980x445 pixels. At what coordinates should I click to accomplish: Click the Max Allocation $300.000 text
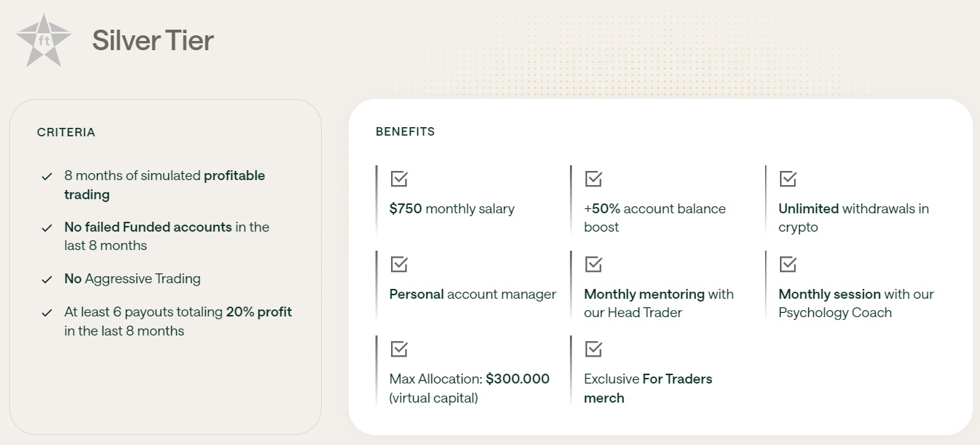click(x=469, y=379)
